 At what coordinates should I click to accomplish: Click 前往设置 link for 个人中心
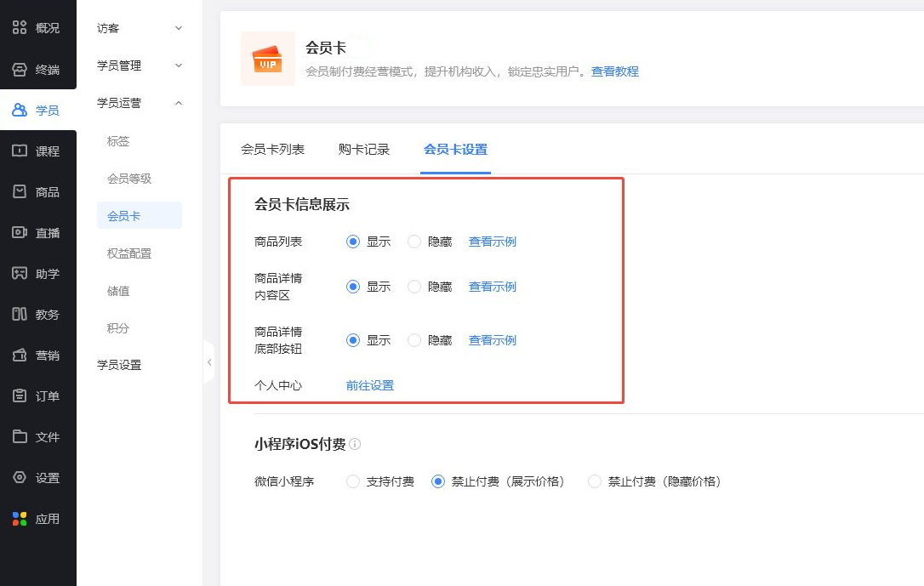pyautogui.click(x=370, y=385)
